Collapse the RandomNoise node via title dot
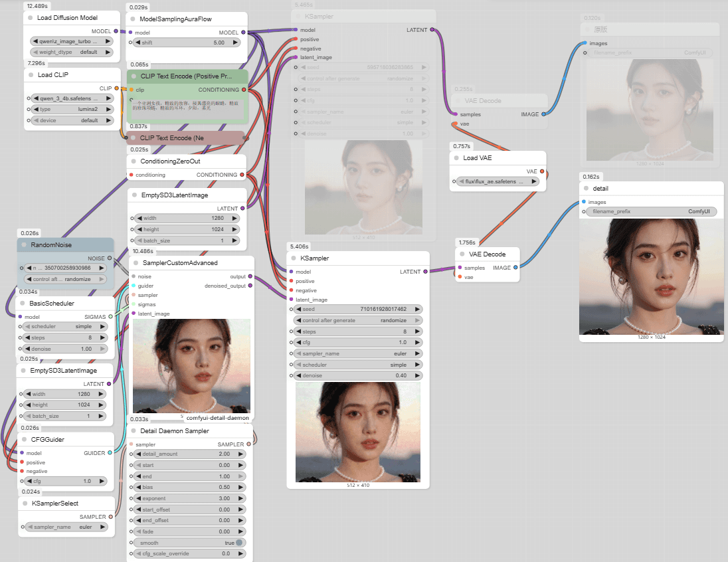728x562 pixels. point(23,245)
